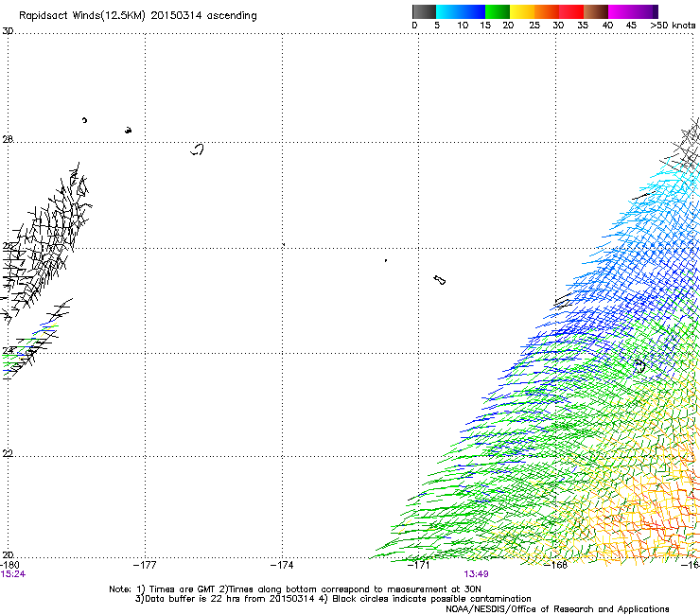Click the gray 0-5 knots color band

424,11
